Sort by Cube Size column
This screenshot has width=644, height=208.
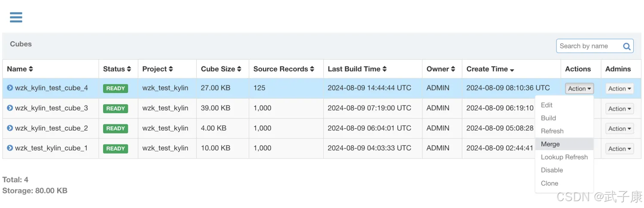[x=239, y=69]
